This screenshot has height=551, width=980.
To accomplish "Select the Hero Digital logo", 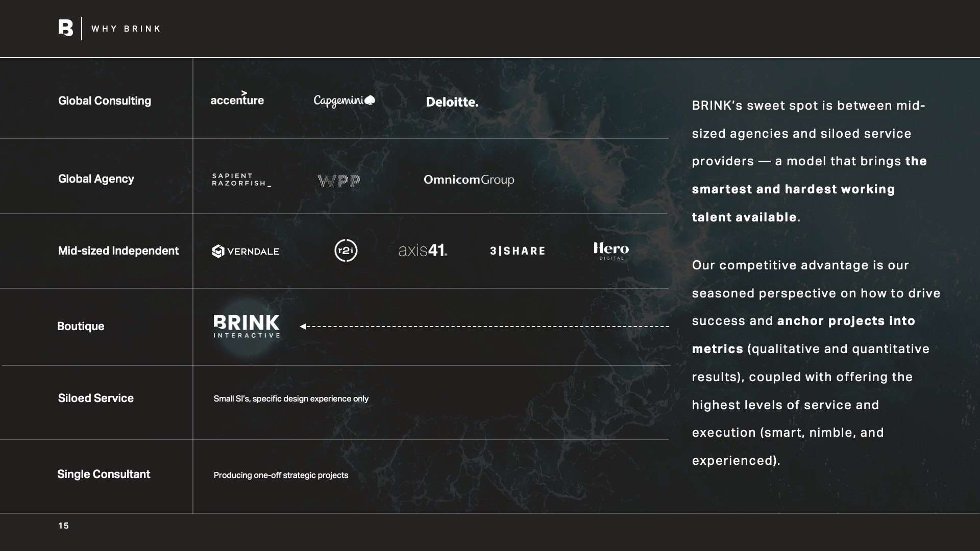I will (611, 251).
